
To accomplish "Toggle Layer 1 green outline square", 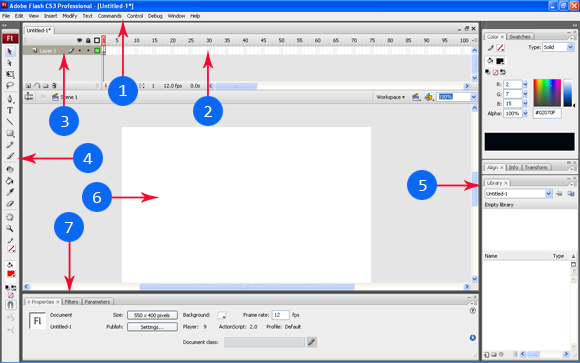I will [x=97, y=51].
